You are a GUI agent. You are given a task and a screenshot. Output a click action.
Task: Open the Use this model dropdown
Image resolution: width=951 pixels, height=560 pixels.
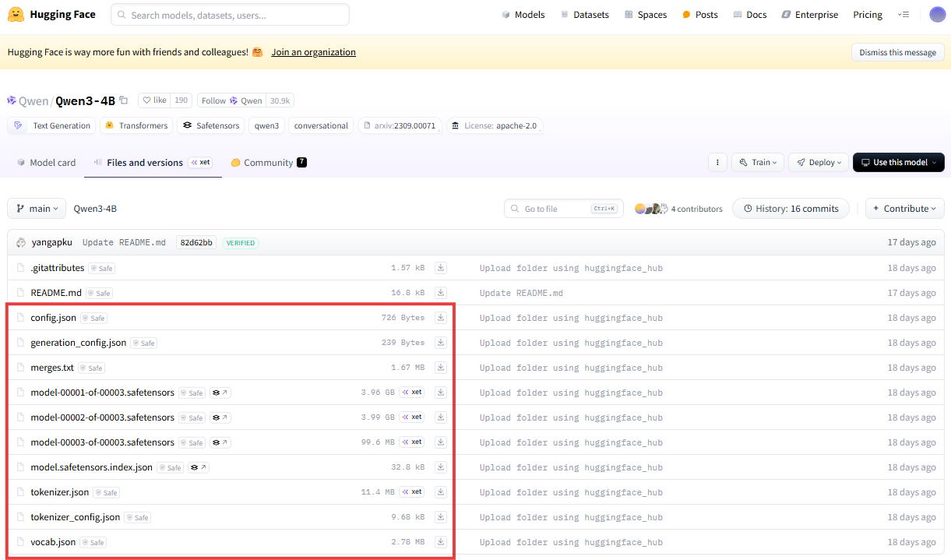point(899,163)
